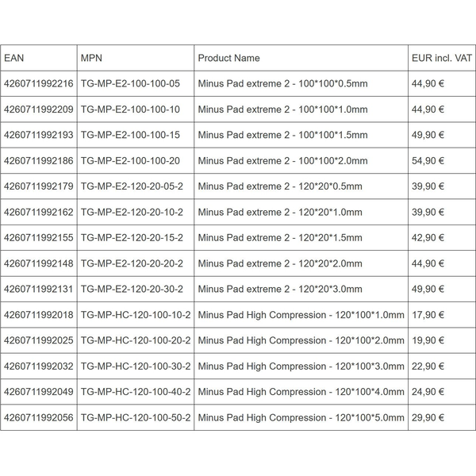Select Minus Pad extreme 2 - 120*20*0.5mm
The height and width of the screenshot is (476, 476).
click(x=280, y=186)
